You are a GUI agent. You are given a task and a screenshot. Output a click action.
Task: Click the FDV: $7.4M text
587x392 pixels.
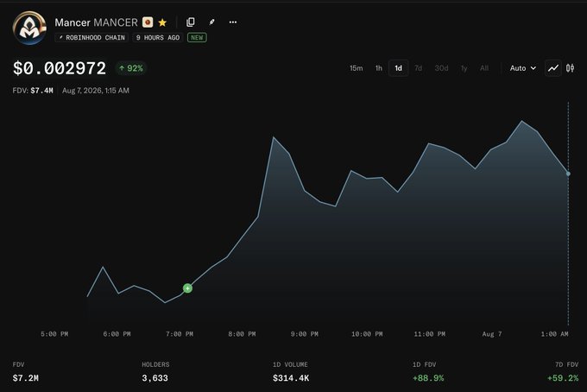[x=33, y=91]
